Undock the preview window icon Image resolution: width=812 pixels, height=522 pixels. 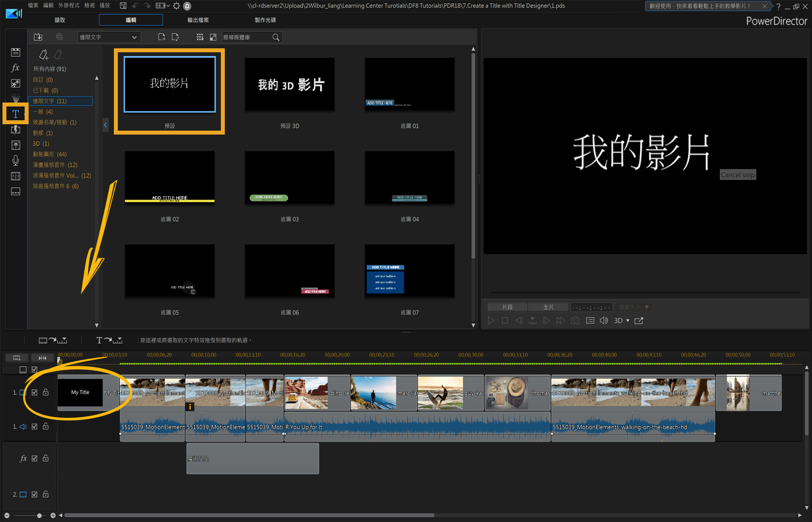[639, 320]
